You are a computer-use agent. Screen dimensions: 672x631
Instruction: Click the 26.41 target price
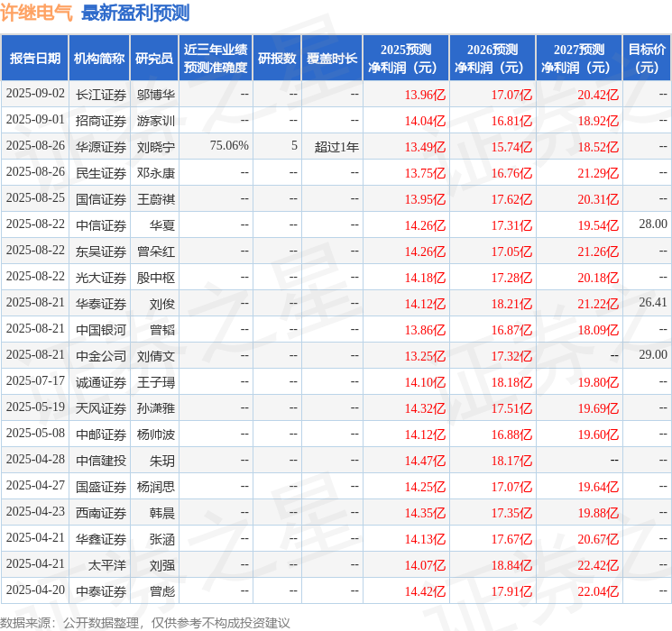(653, 303)
